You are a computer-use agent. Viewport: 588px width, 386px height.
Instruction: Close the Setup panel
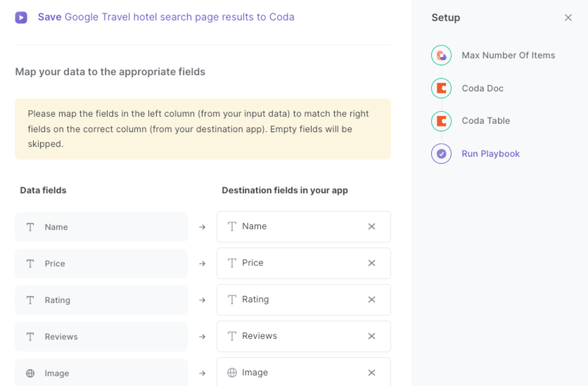pos(568,18)
